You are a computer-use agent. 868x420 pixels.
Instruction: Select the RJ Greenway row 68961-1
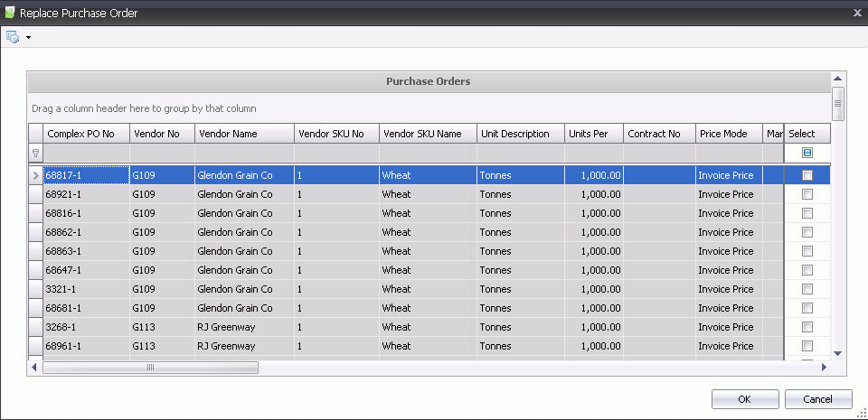coord(226,346)
